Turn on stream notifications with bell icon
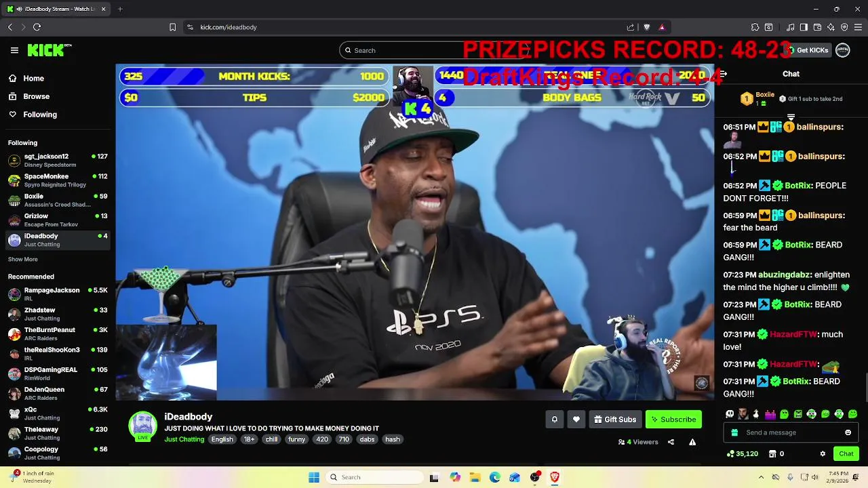 point(554,420)
